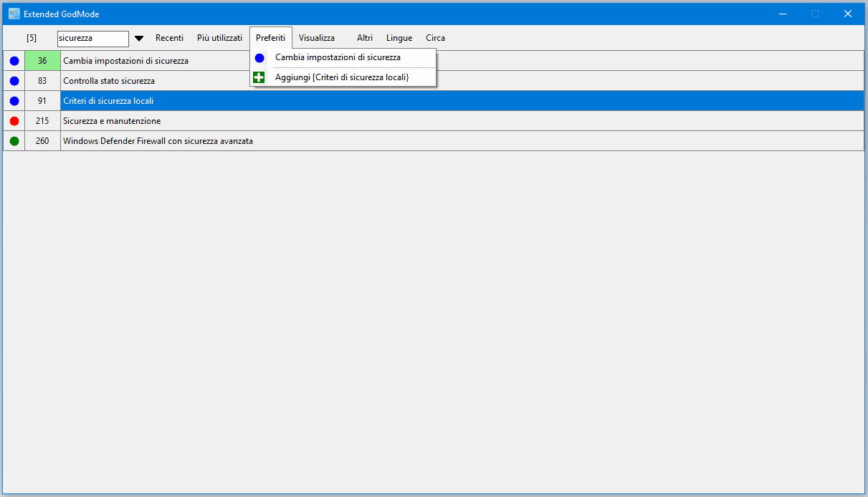Open the Visualizza menu

[x=316, y=38]
